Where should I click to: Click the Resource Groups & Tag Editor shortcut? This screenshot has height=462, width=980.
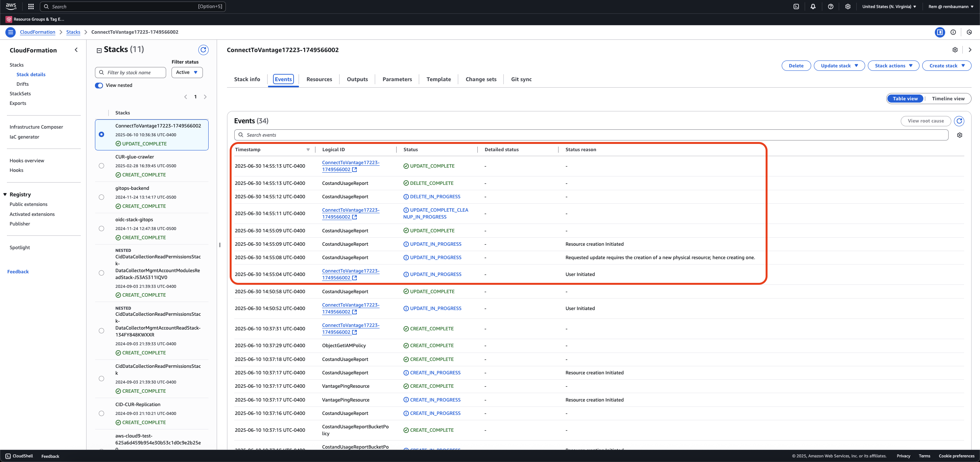click(x=35, y=19)
